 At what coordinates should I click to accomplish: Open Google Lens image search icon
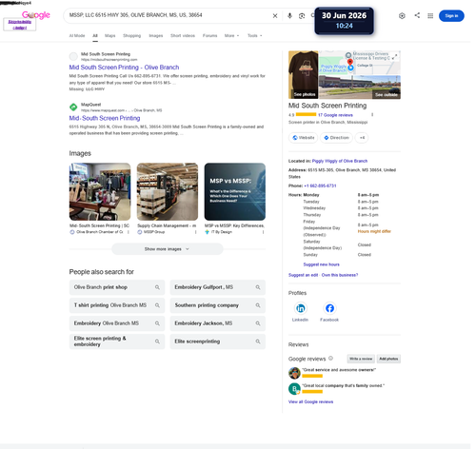coord(302,16)
